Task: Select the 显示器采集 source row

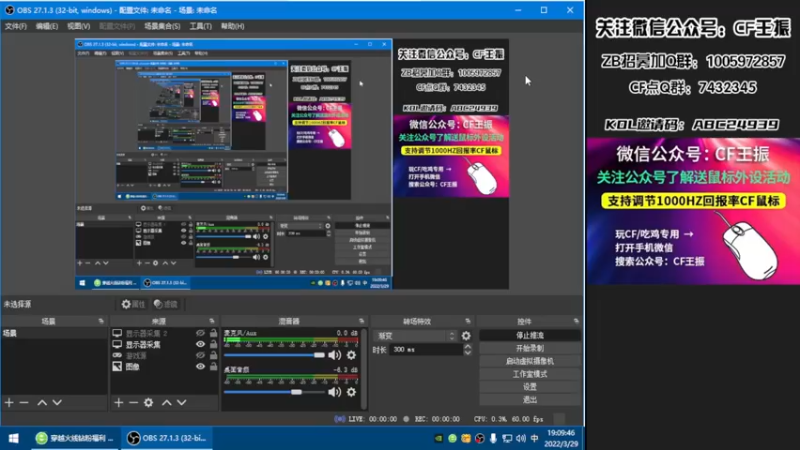Action: point(164,344)
